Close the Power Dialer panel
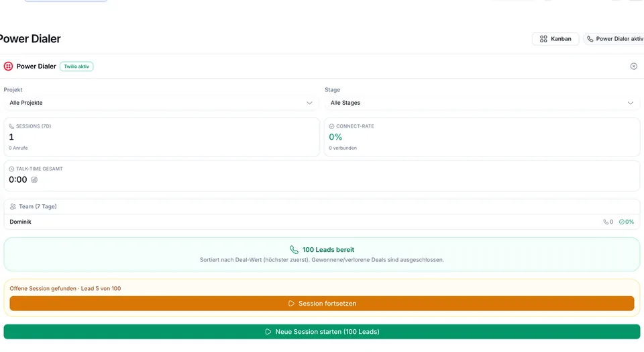Viewport: 644px width, 352px height. [634, 67]
